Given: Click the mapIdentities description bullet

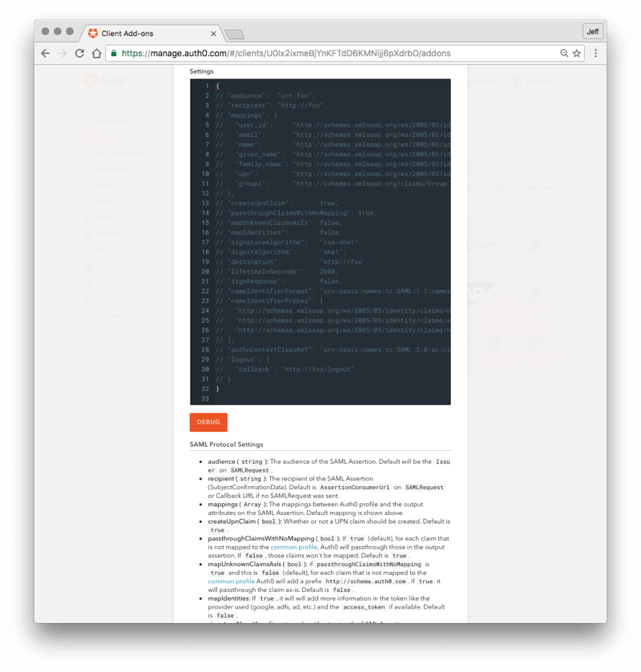Looking at the screenshot, I should click(x=327, y=607).
